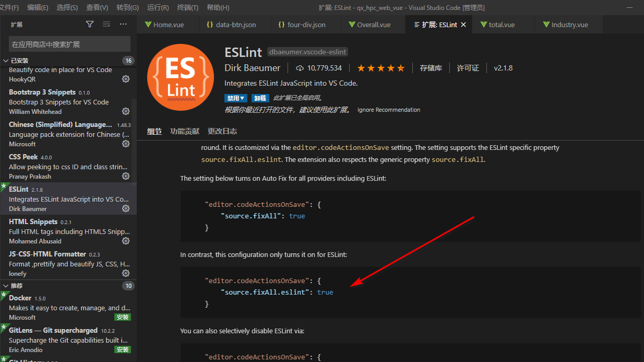Clear the extension search results list icon
This screenshot has height=362, width=644.
tap(106, 24)
